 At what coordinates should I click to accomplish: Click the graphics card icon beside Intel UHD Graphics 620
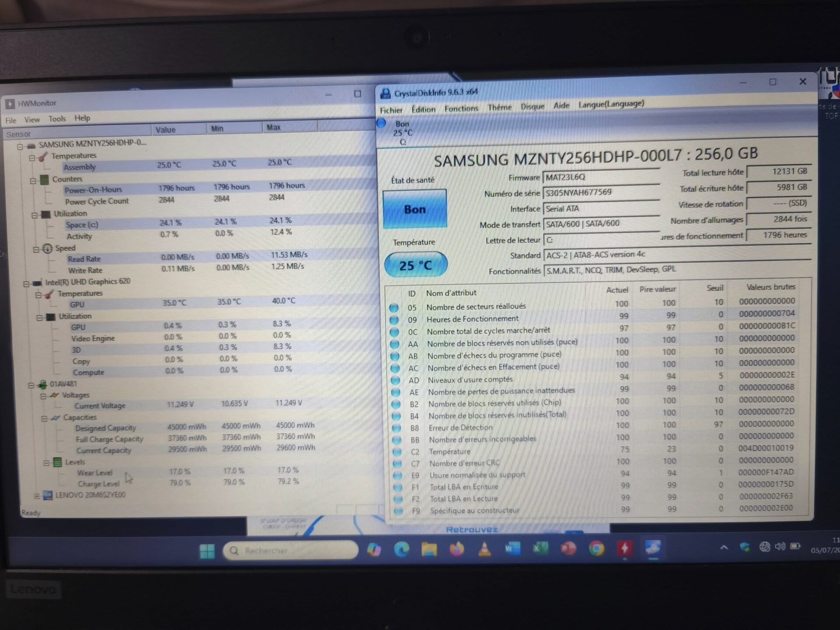point(38,283)
